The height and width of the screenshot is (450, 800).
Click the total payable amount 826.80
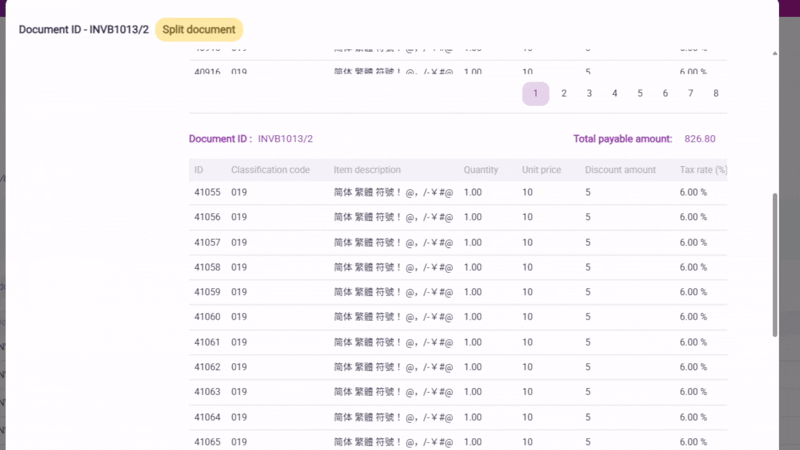click(x=699, y=139)
